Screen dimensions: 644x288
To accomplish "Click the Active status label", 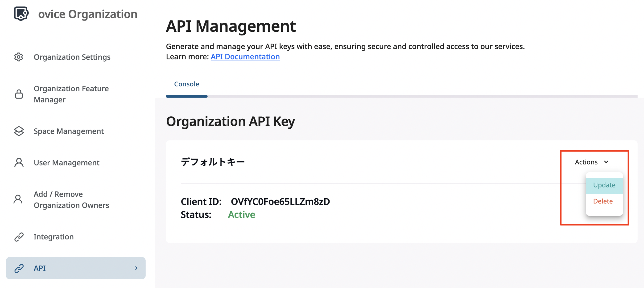I will tap(241, 215).
